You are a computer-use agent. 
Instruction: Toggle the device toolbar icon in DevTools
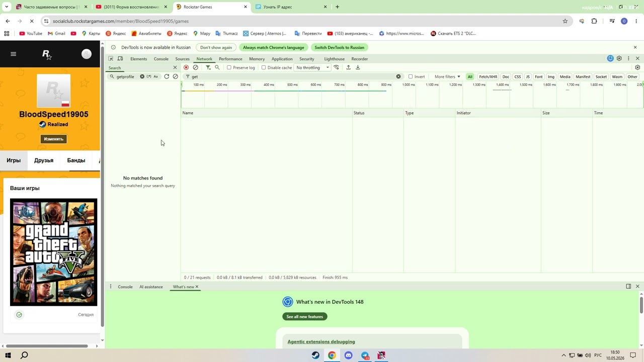point(120,59)
